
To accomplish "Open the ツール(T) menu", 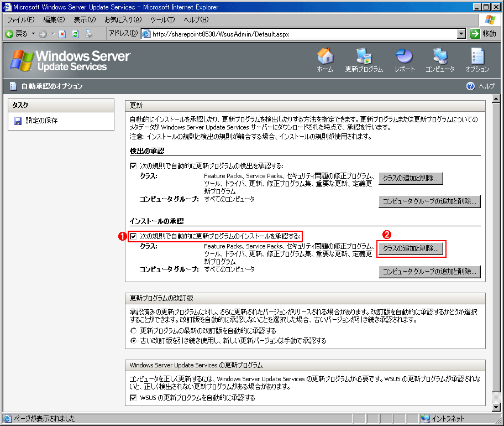I will point(162,20).
